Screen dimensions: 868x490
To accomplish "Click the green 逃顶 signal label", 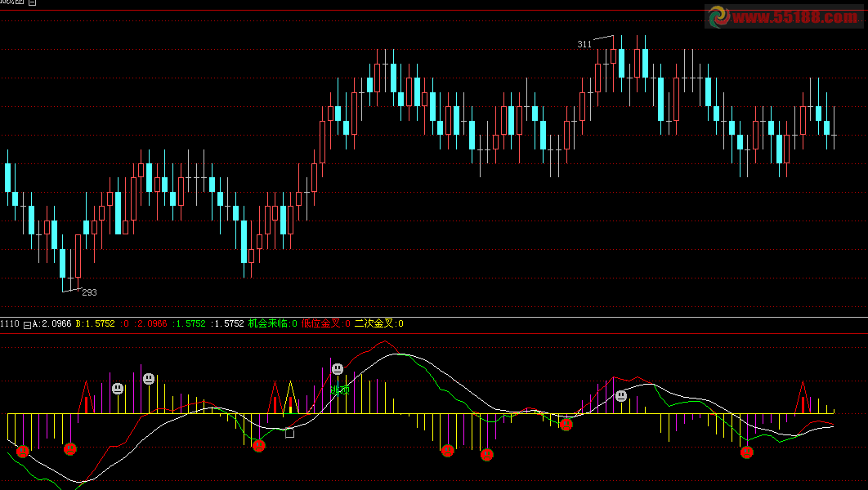I will (340, 390).
